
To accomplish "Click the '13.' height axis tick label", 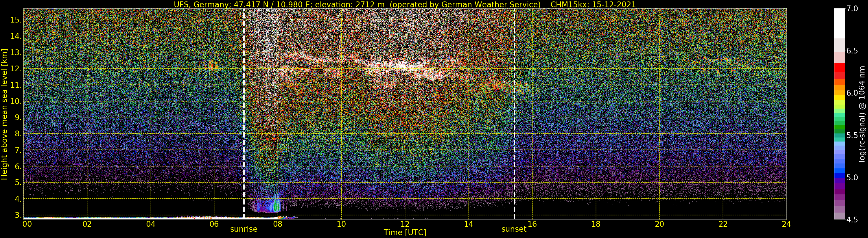I will (16, 53).
